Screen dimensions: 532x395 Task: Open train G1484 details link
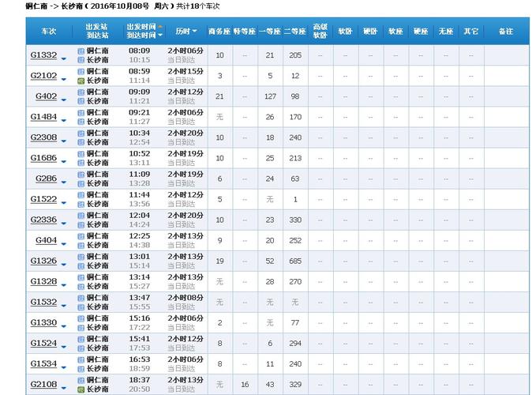click(x=43, y=116)
